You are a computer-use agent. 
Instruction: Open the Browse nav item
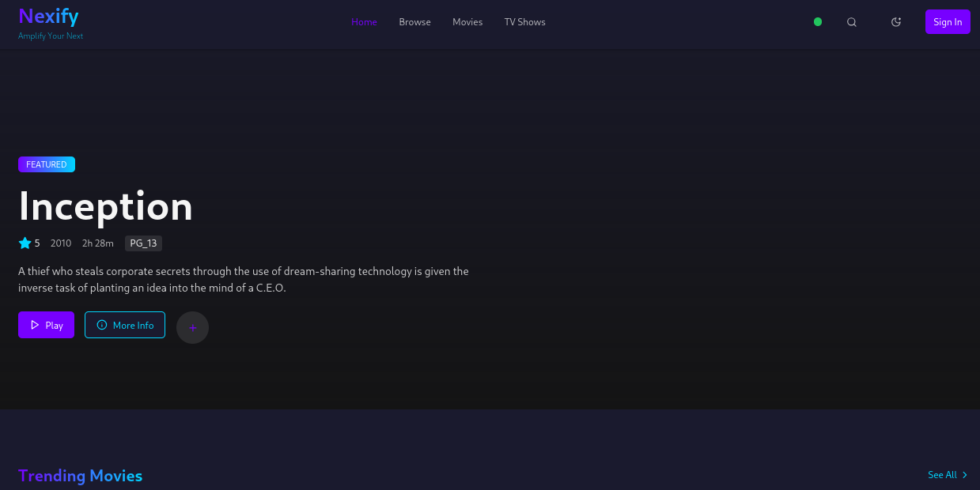(414, 22)
